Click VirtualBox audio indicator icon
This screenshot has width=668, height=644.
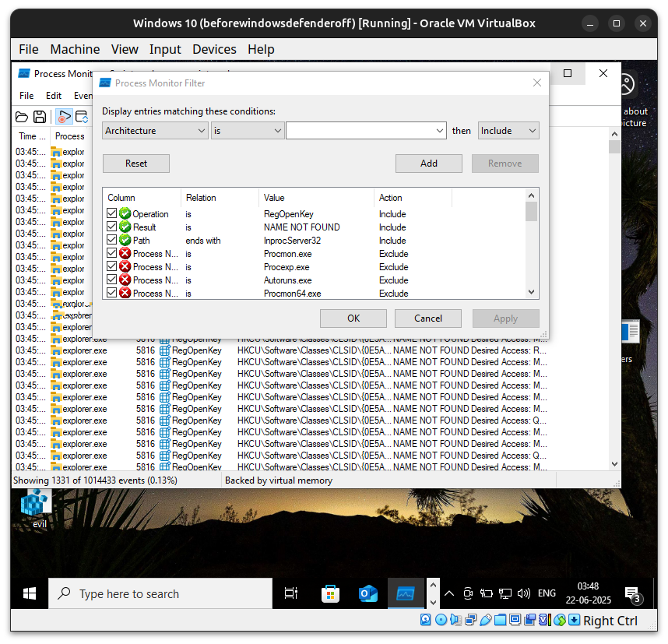point(455,620)
